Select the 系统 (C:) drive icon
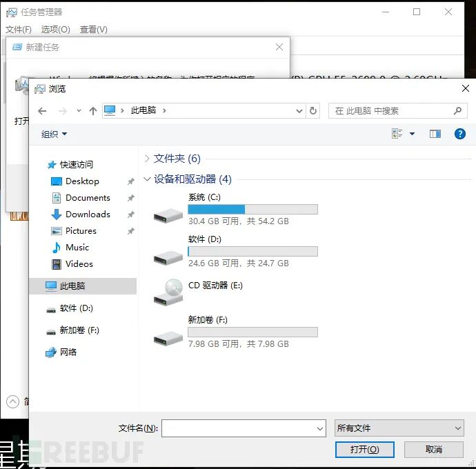 tap(168, 216)
